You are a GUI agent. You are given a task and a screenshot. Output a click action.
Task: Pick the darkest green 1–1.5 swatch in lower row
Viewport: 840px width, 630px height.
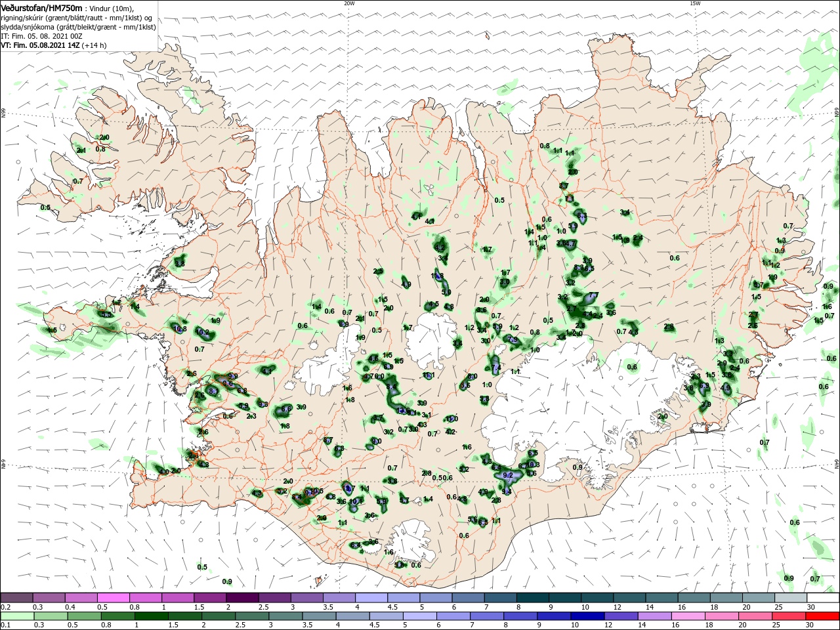click(x=151, y=616)
